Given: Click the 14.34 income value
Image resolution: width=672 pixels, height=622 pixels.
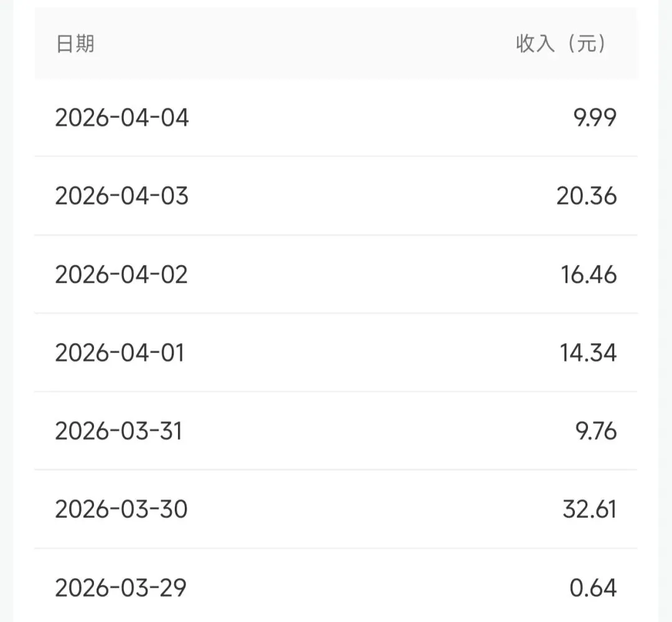Looking at the screenshot, I should 588,353.
